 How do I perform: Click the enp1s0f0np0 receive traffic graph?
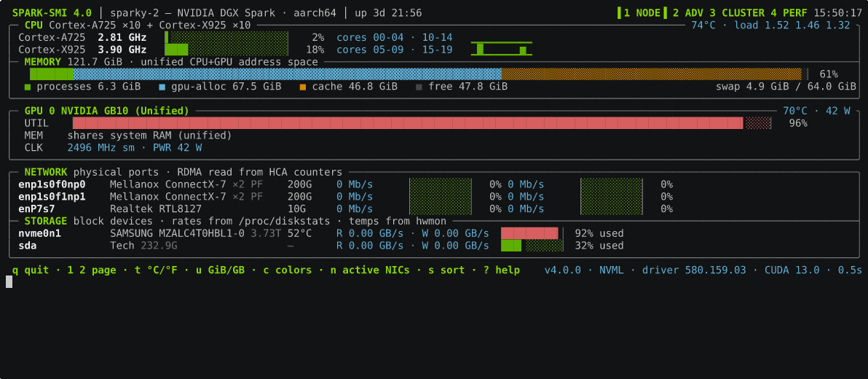[440, 184]
